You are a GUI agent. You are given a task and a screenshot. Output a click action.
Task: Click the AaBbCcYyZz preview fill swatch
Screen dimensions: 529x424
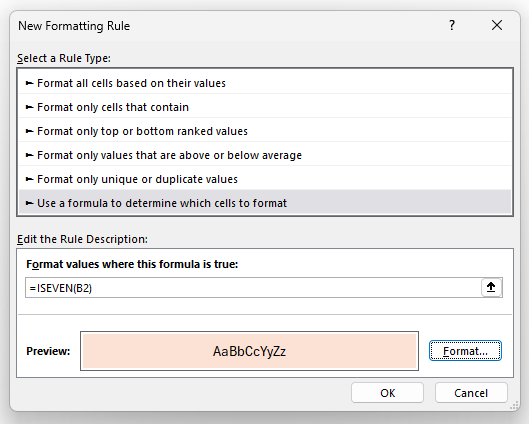tap(249, 351)
